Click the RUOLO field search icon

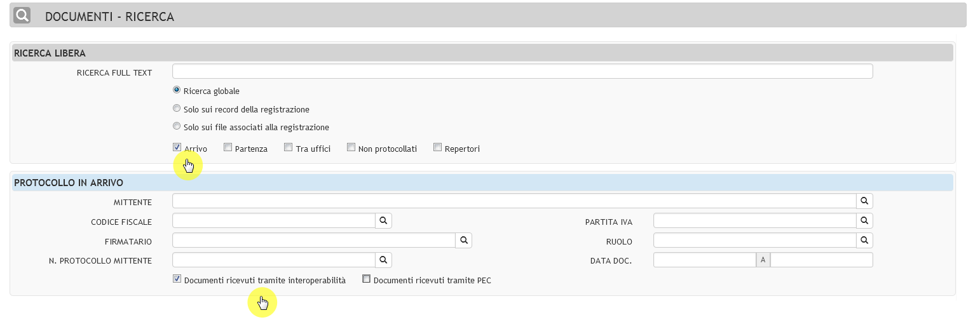(x=864, y=240)
